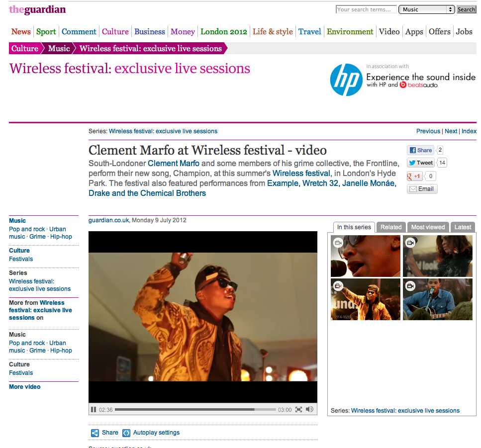Viewport: 481px width, 448px height.
Task: Go to Next video in series
Action: (x=451, y=131)
